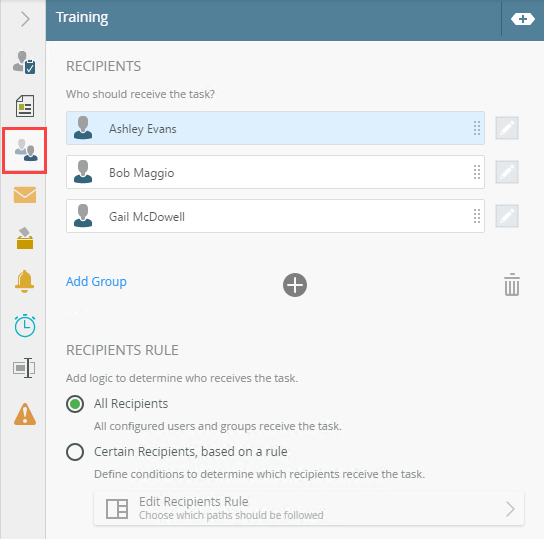Viewport: 544px width, 539px height.
Task: Click the RECIPIENTS section heading
Action: [x=103, y=66]
